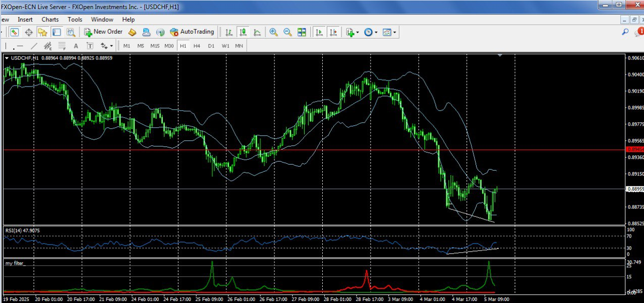
Task: Expand the Periods dropdown arrow
Action: click(x=376, y=33)
